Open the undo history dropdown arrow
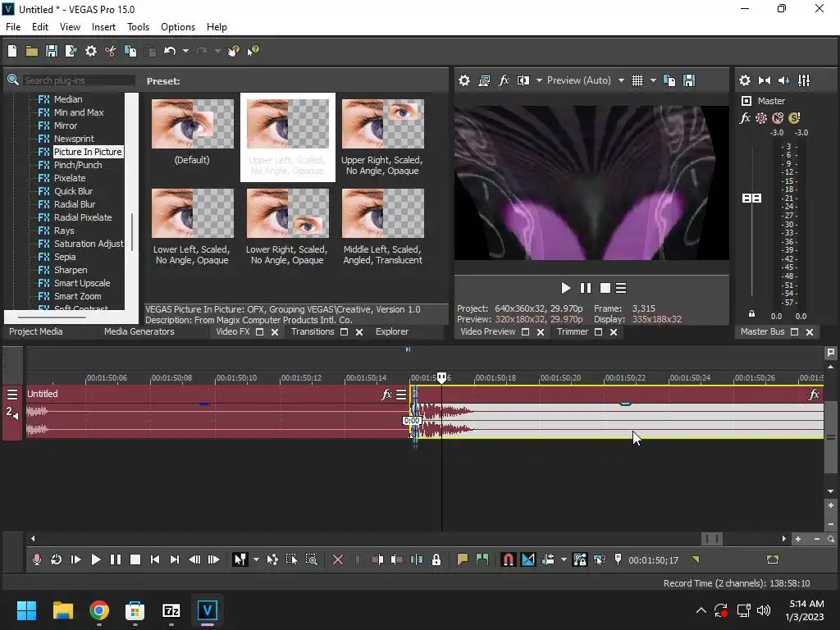Viewport: 840px width, 630px height. tap(185, 51)
